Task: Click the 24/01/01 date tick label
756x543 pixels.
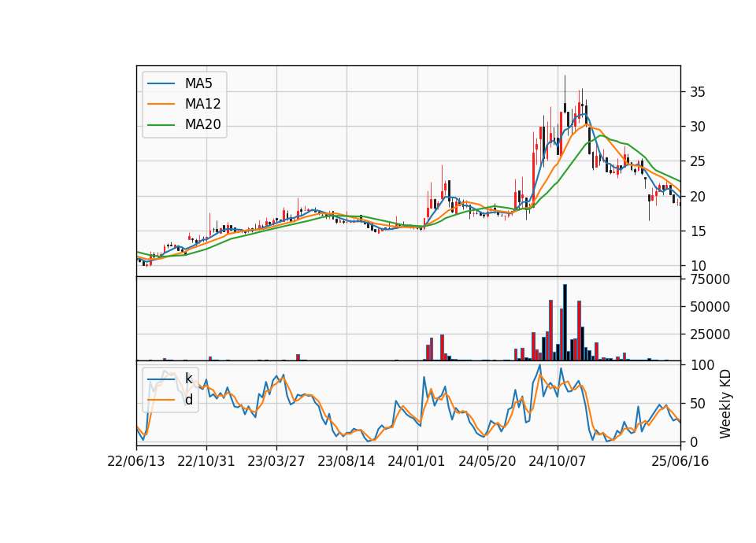Action: [417, 461]
